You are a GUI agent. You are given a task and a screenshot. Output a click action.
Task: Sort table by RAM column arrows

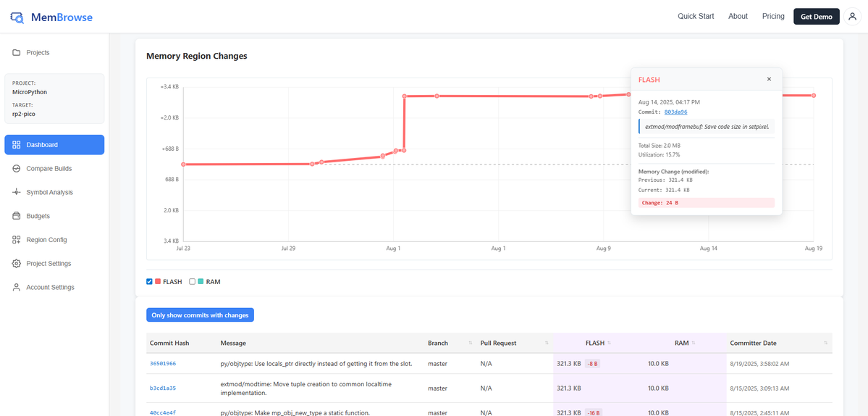click(x=693, y=343)
